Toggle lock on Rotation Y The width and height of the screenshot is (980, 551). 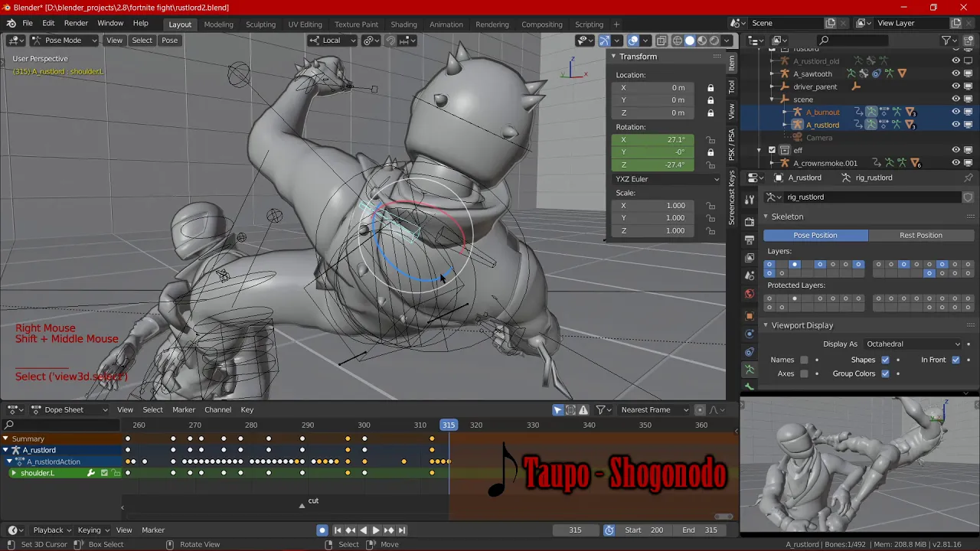710,152
